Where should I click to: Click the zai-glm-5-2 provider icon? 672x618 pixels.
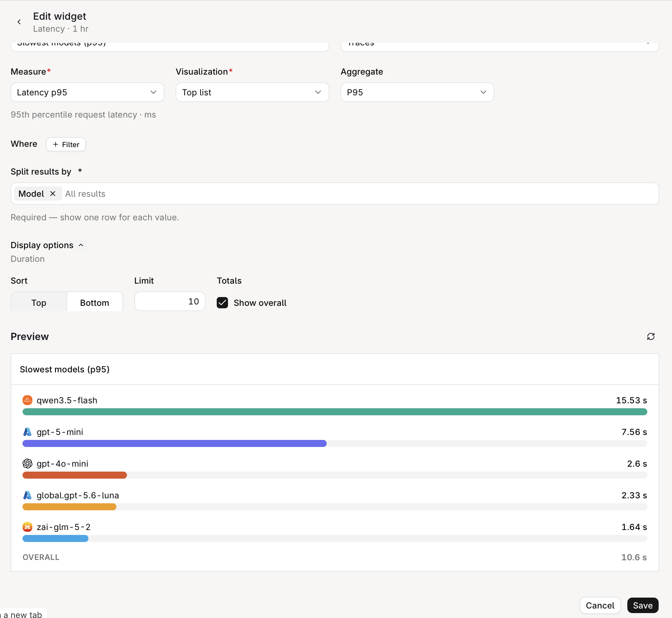pyautogui.click(x=27, y=527)
